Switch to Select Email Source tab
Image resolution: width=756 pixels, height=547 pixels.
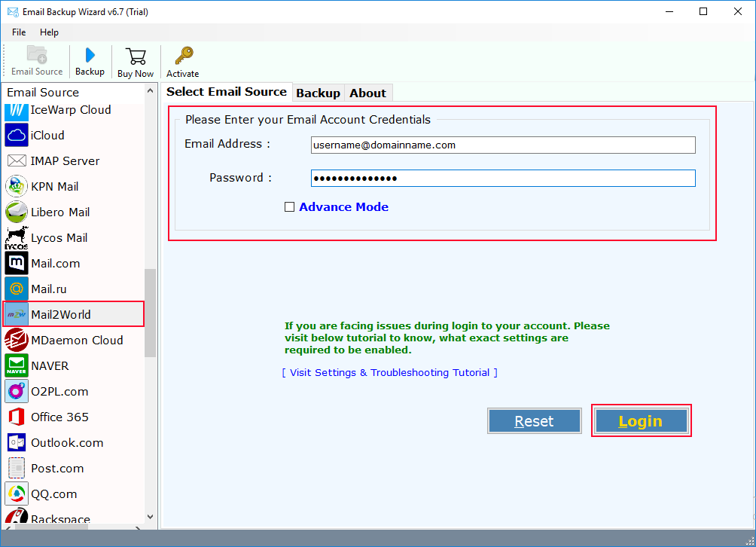(227, 92)
